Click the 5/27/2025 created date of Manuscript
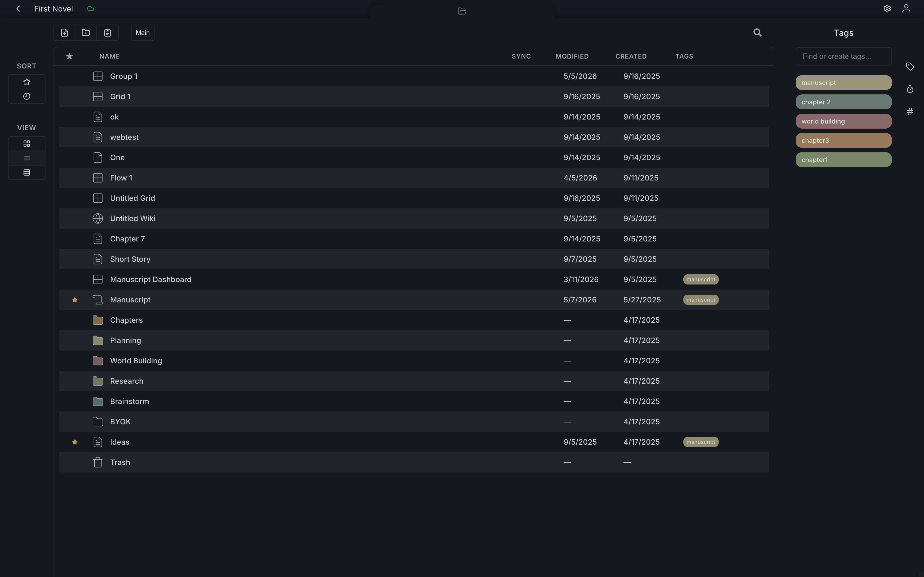This screenshot has height=577, width=924. point(642,299)
